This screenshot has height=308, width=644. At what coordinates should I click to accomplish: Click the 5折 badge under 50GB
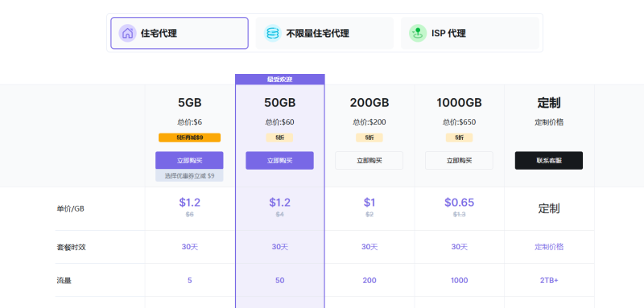(279, 138)
